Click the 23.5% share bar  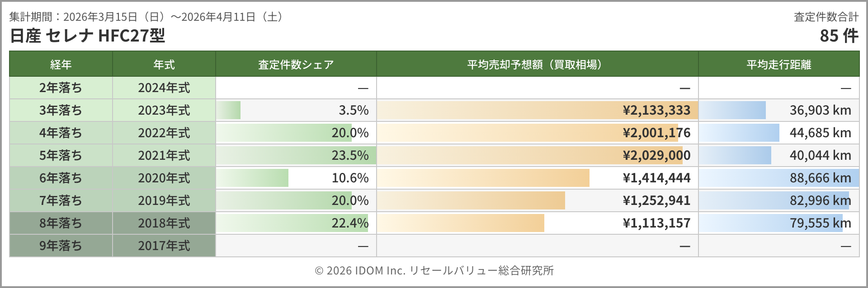tap(296, 155)
